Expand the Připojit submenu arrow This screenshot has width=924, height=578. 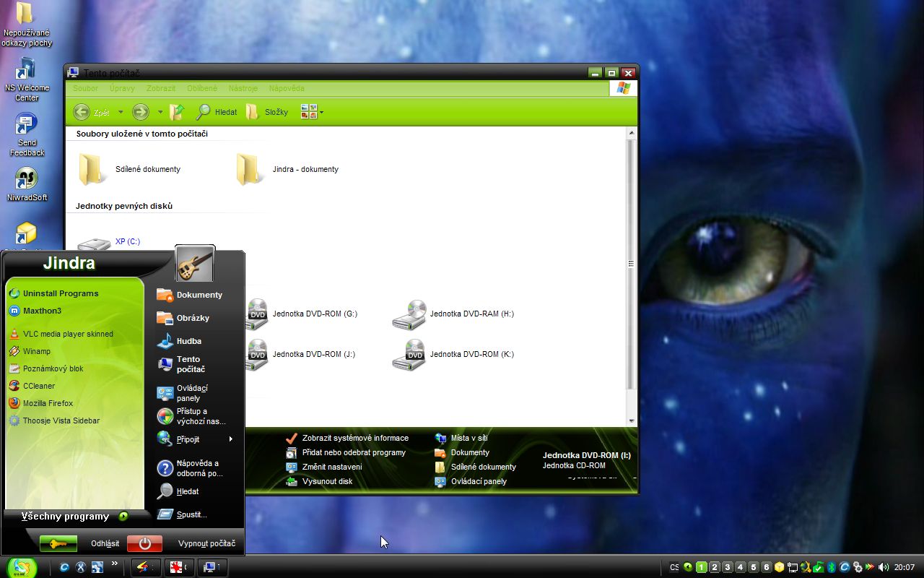tap(231, 439)
